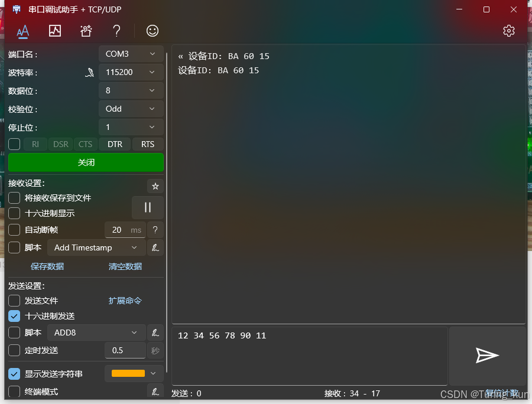The height and width of the screenshot is (404, 532).
Task: Toggle the RTS signal button
Action: tap(148, 144)
